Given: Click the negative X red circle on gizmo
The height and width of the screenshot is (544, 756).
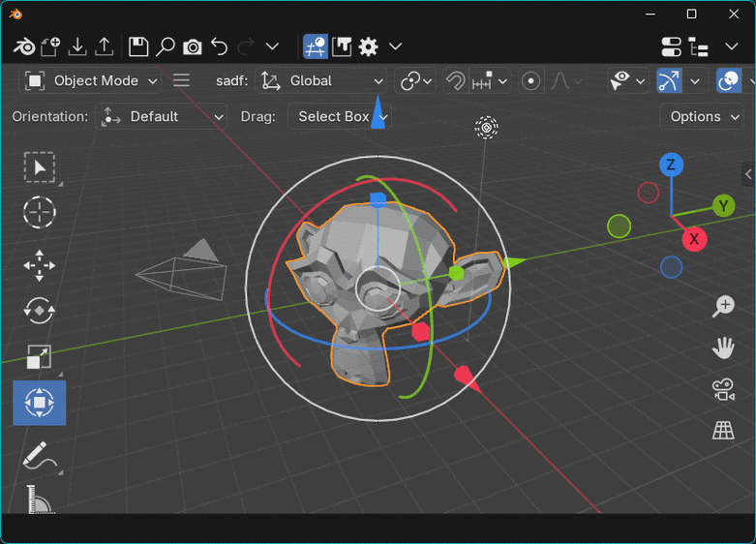Looking at the screenshot, I should tap(649, 193).
